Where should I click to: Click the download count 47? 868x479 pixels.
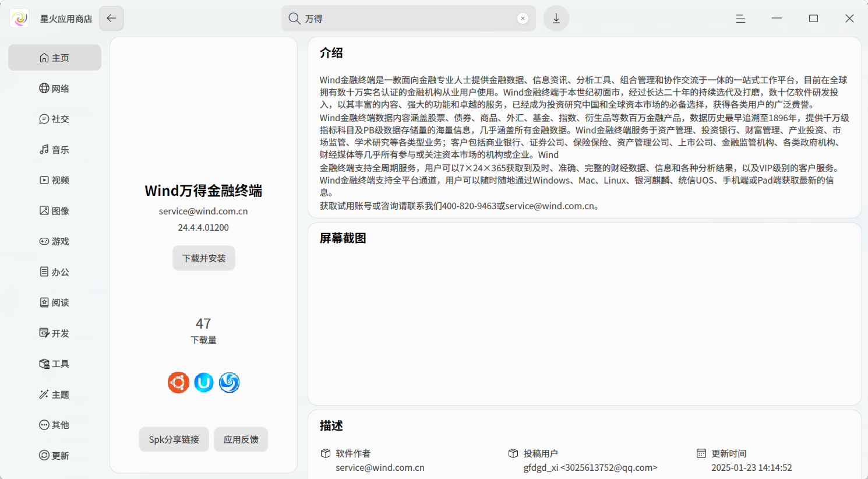(203, 323)
